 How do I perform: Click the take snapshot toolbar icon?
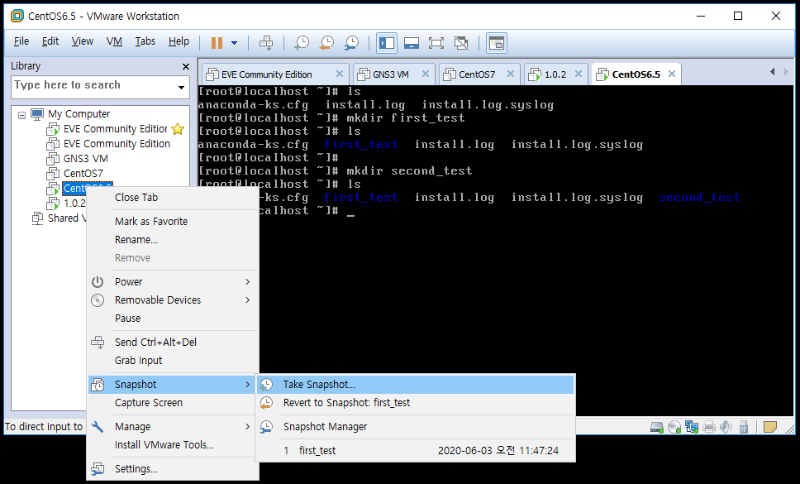pyautogui.click(x=302, y=43)
